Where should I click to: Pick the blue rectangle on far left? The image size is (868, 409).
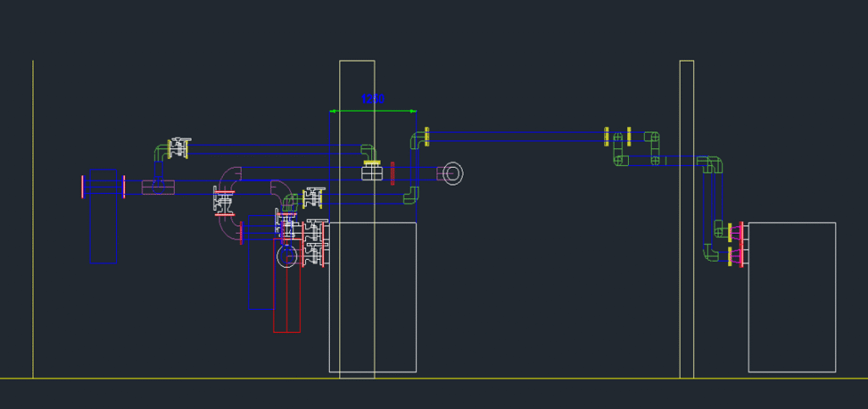[103, 216]
